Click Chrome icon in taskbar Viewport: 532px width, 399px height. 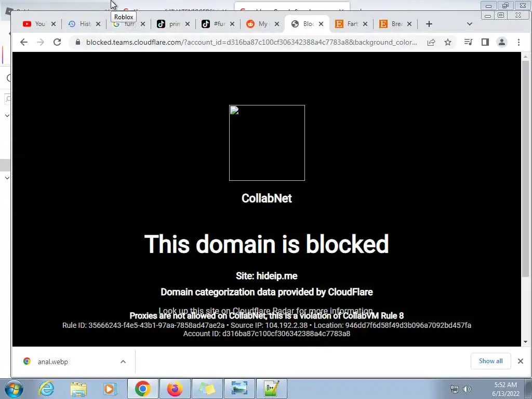click(x=142, y=389)
